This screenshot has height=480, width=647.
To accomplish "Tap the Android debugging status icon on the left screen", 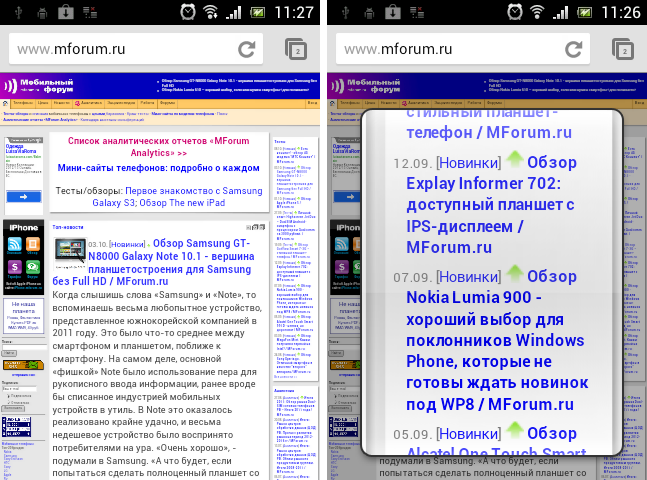I will (x=42, y=13).
